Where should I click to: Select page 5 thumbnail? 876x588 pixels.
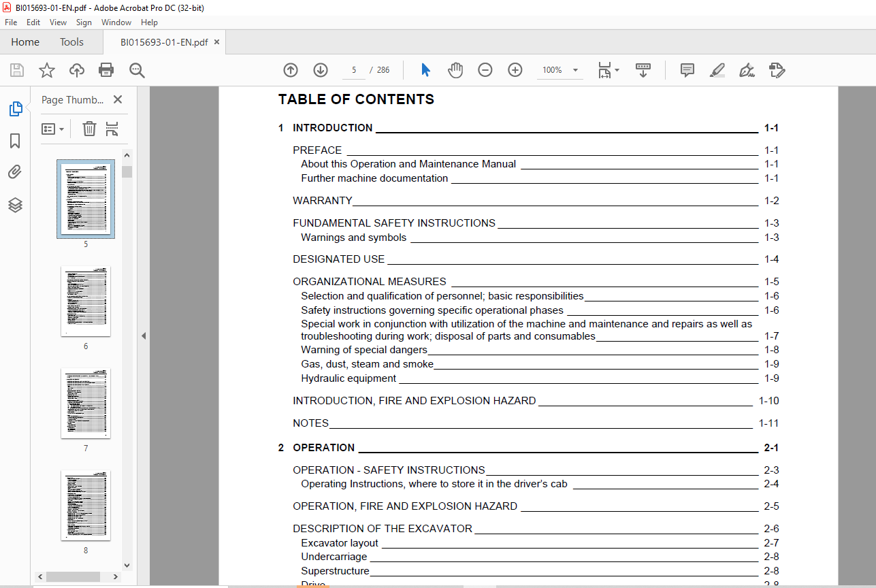point(86,199)
